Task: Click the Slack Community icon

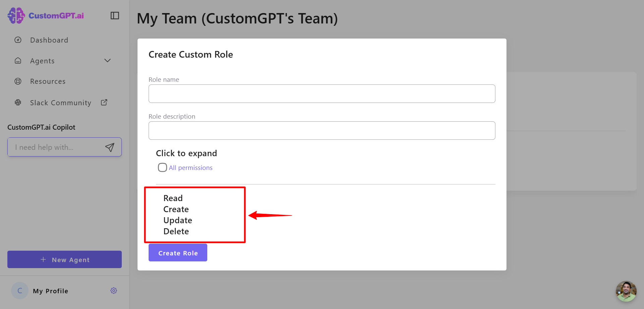Action: click(18, 103)
